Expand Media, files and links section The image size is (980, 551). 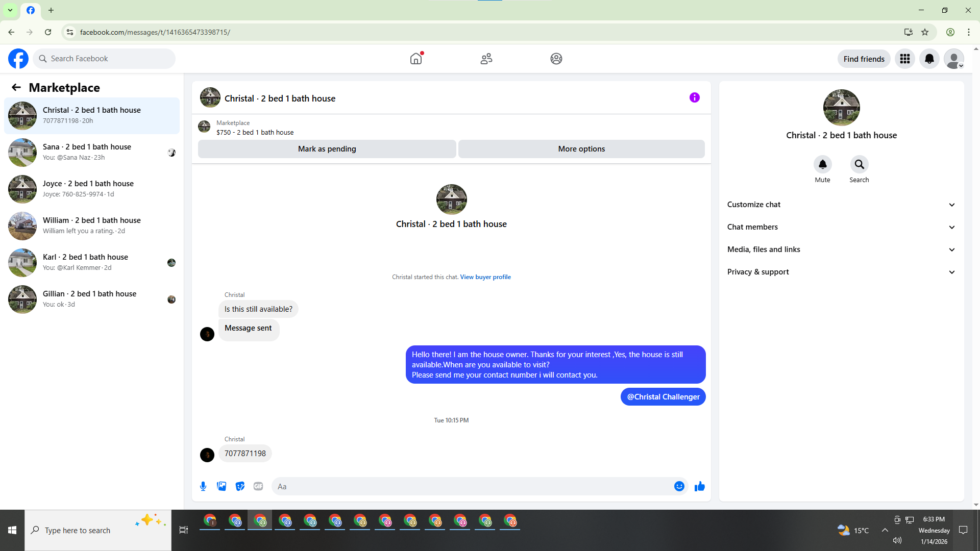tap(841, 249)
